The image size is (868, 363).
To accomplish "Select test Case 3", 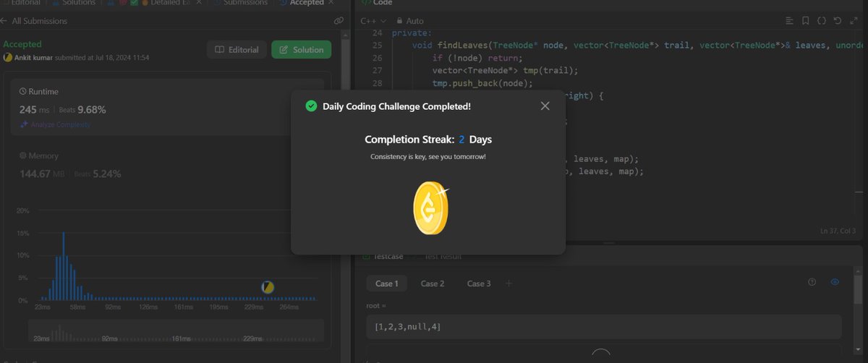I will [x=479, y=283].
